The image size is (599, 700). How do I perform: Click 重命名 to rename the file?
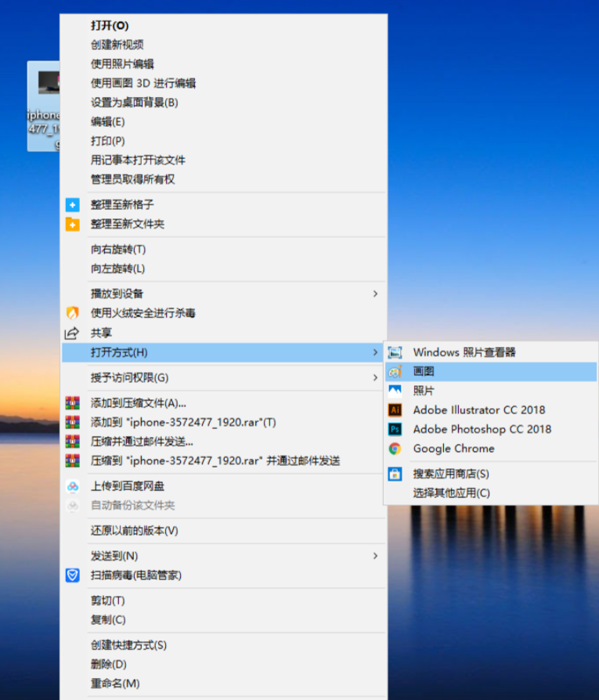point(115,684)
